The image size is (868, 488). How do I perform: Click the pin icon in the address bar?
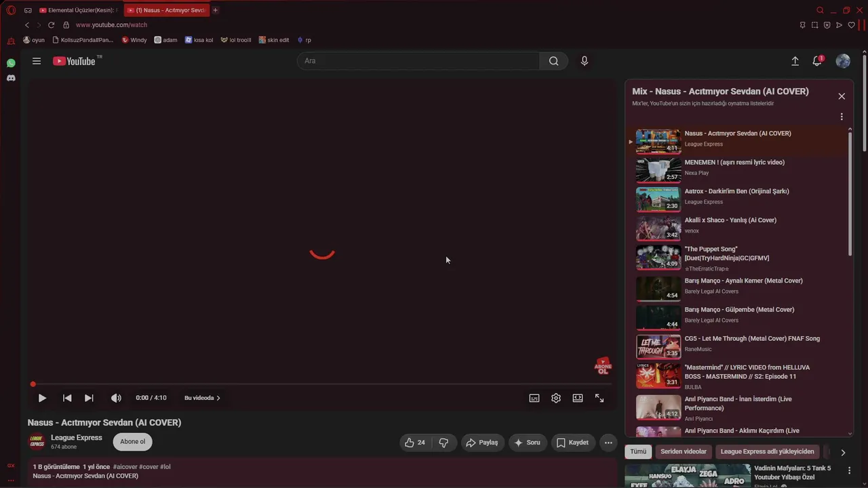[802, 25]
